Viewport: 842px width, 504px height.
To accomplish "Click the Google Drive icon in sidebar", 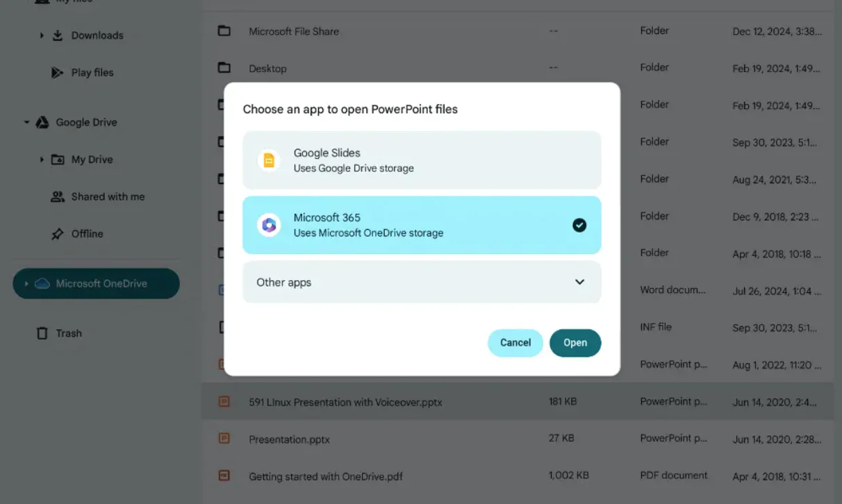I will click(x=42, y=122).
